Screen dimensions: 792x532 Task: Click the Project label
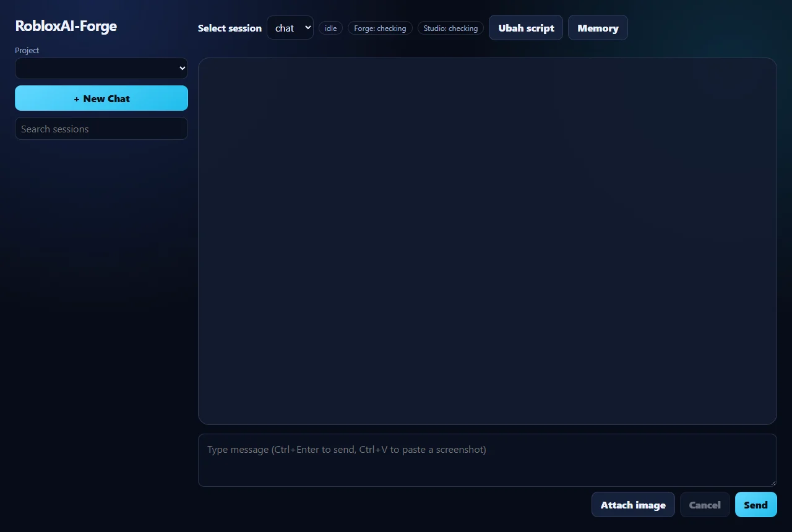27,51
